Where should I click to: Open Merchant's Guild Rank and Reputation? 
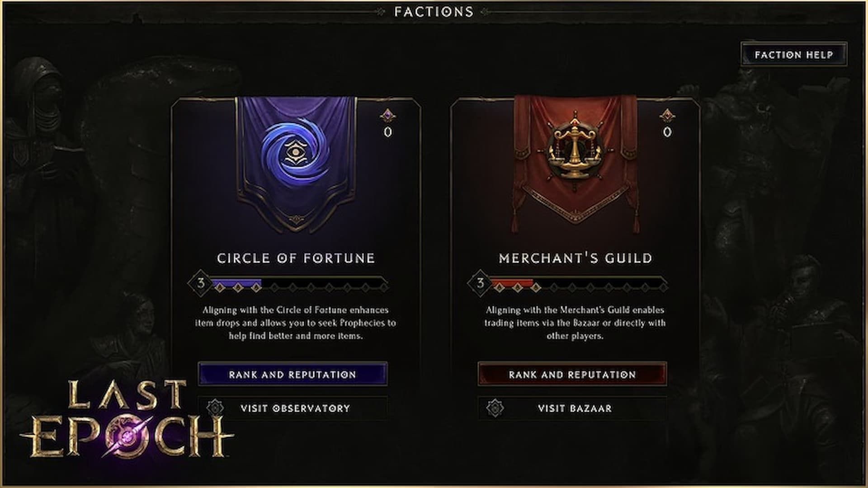click(x=572, y=374)
